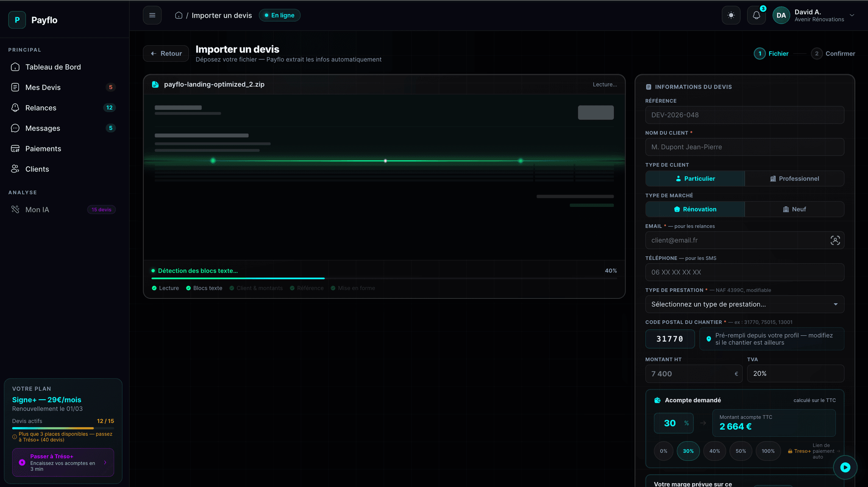Click the Lecture step check icon

point(154,288)
